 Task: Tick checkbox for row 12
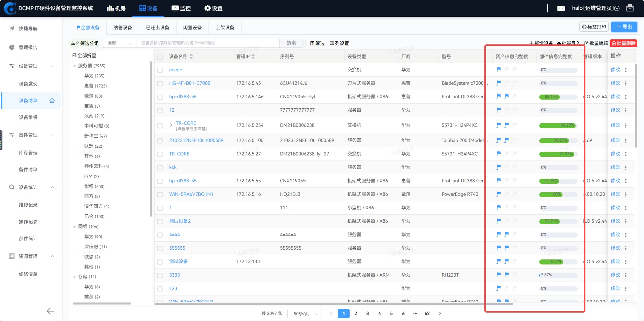coord(160,111)
